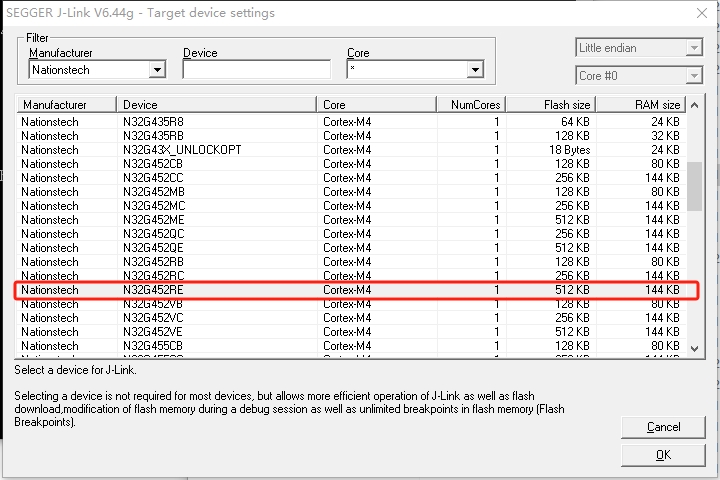Open the Little endian dropdown
This screenshot has width=720, height=480.
[639, 48]
